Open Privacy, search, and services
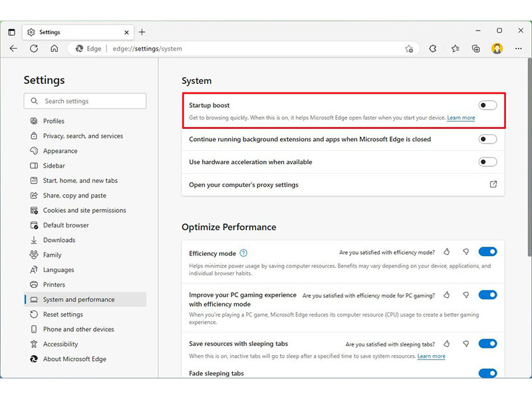Viewport: 532px width, 399px height. point(85,136)
